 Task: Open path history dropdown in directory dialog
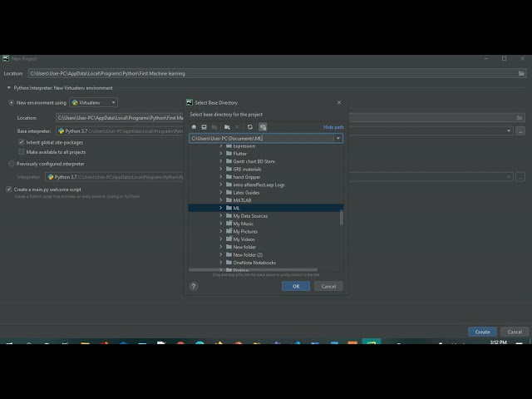coord(338,139)
